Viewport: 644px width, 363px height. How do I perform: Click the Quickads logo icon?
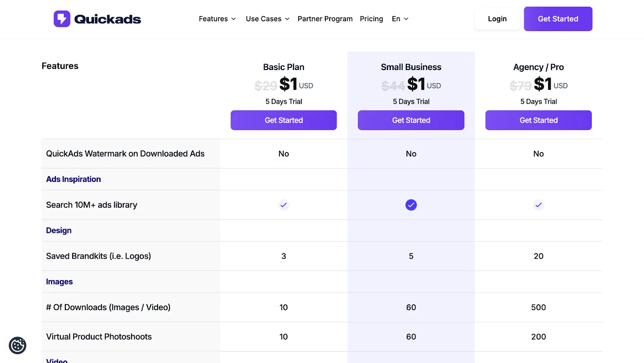coord(62,19)
